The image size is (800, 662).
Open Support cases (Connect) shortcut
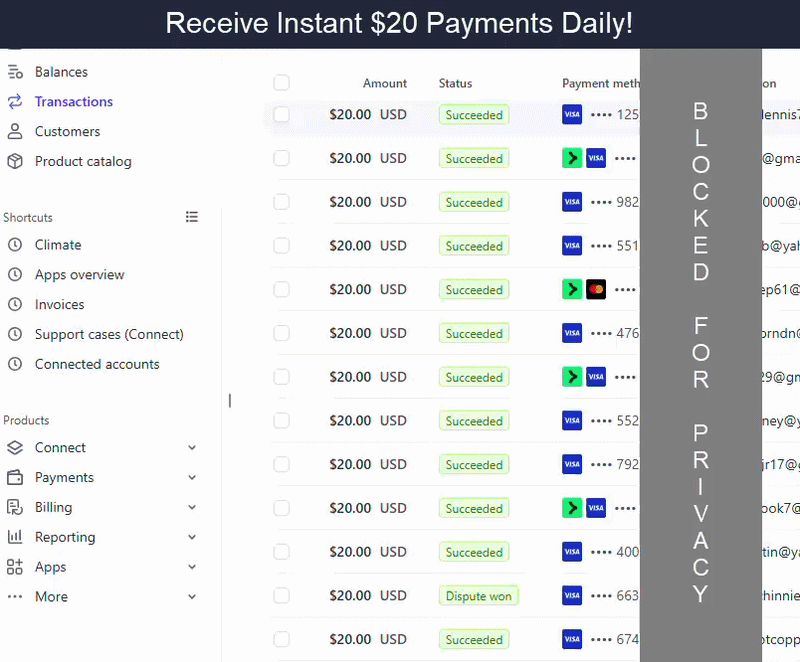pyautogui.click(x=109, y=334)
